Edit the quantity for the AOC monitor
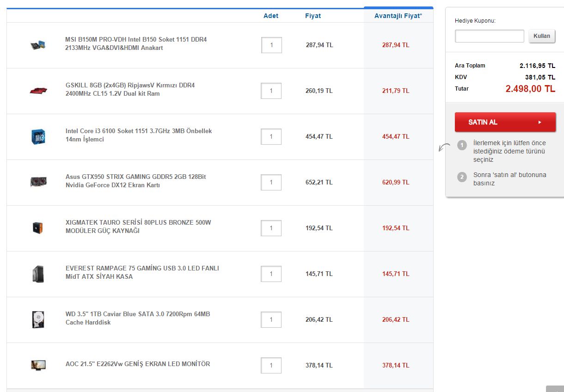This screenshot has height=392, width=564. [271, 366]
